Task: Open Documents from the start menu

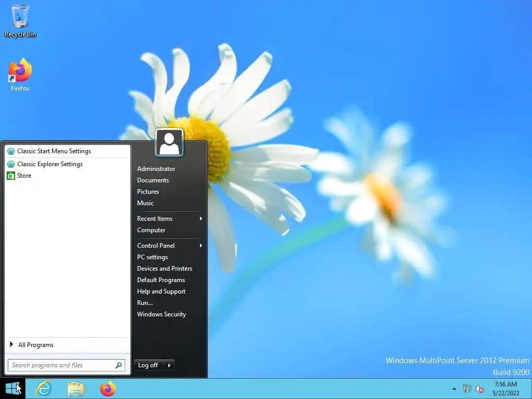Action: (x=153, y=180)
